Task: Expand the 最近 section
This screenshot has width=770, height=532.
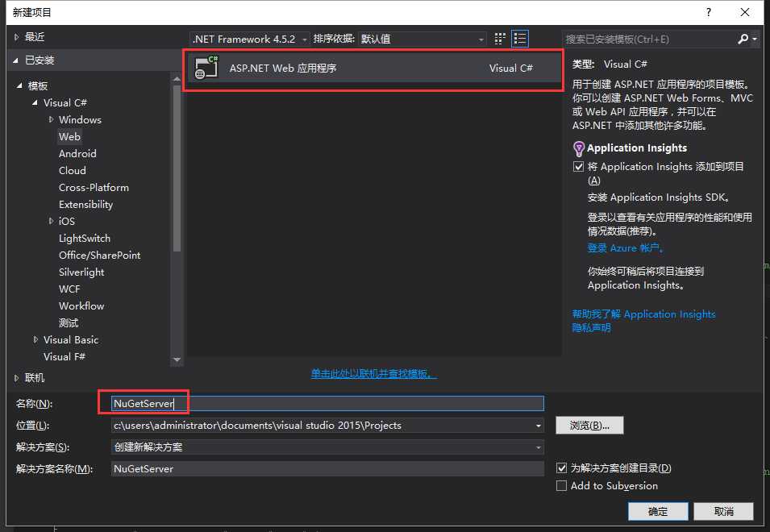Action: [16, 37]
